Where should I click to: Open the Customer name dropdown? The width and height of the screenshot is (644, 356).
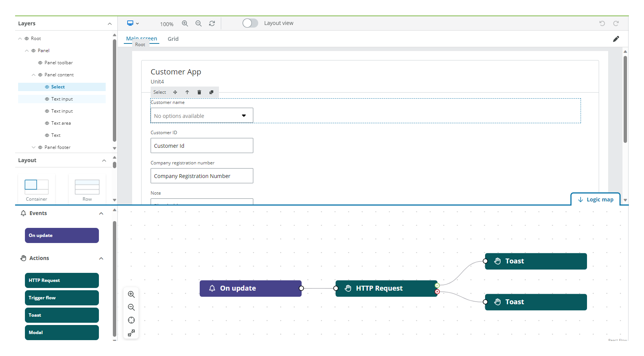(202, 116)
